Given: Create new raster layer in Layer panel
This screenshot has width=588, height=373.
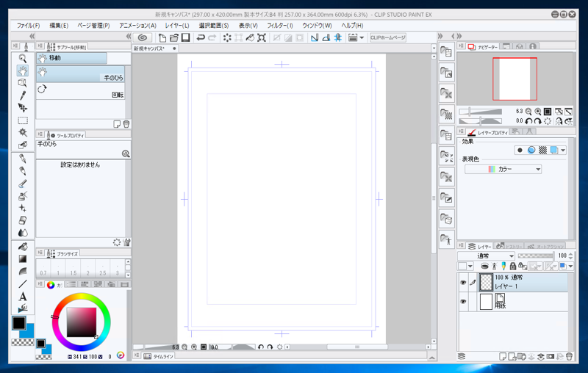Looking at the screenshot, I should [503, 357].
